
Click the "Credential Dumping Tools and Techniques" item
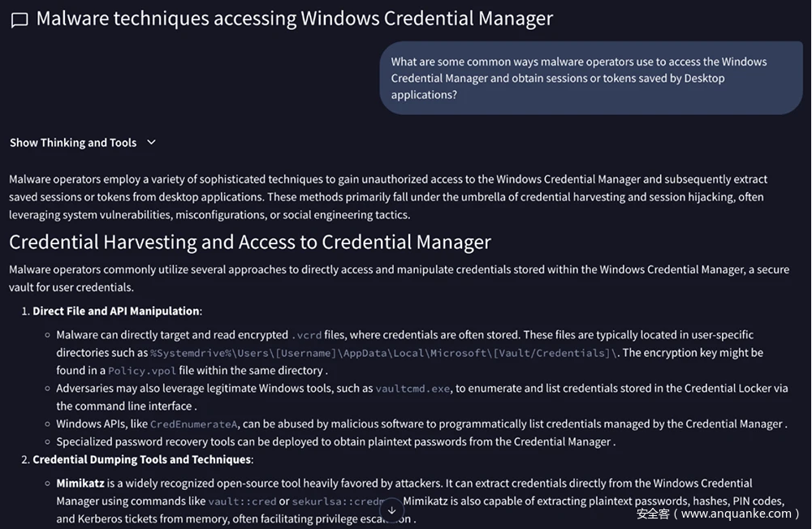(142, 460)
